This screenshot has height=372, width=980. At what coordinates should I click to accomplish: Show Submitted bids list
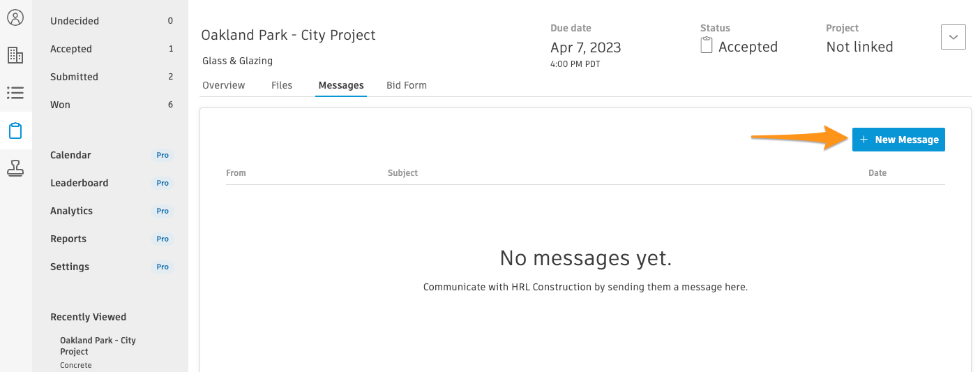tap(112, 77)
